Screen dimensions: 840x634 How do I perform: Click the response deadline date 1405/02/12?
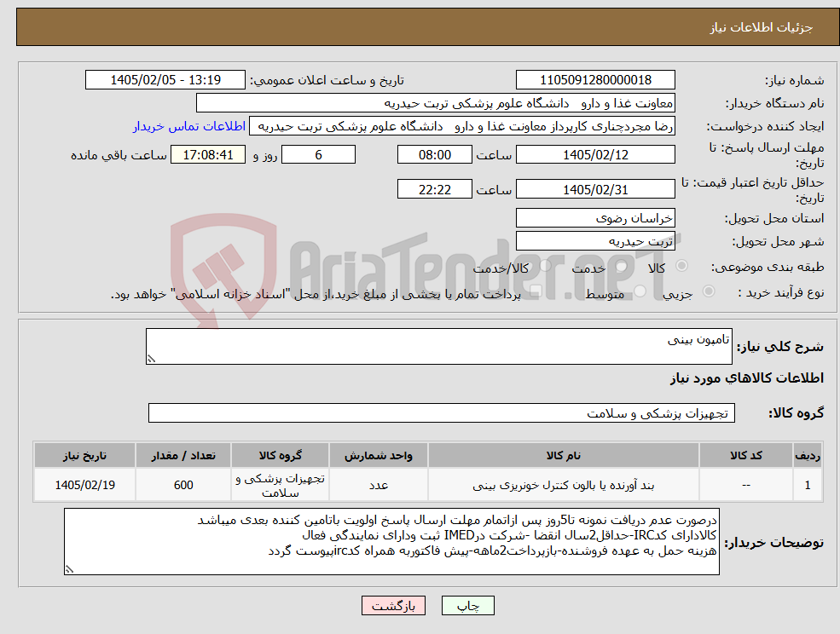tap(595, 155)
